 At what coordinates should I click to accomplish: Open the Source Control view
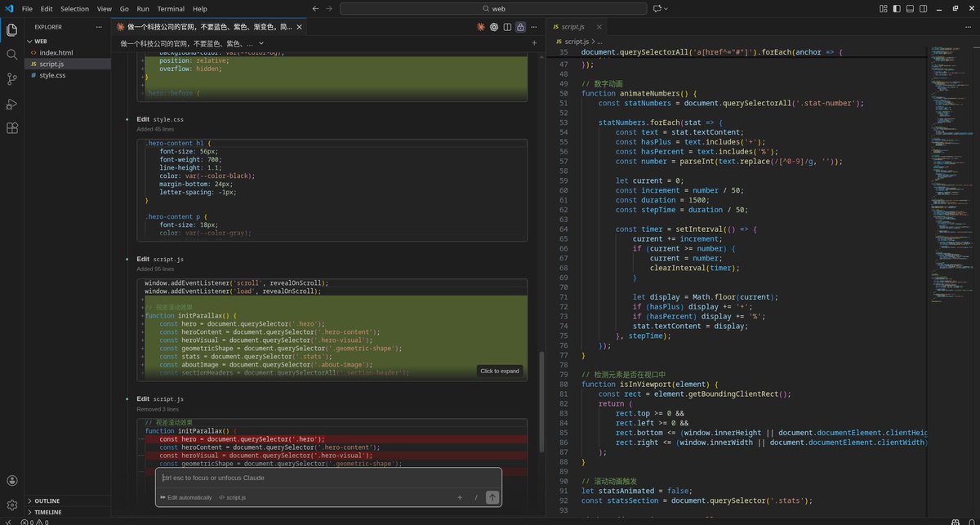[12, 79]
